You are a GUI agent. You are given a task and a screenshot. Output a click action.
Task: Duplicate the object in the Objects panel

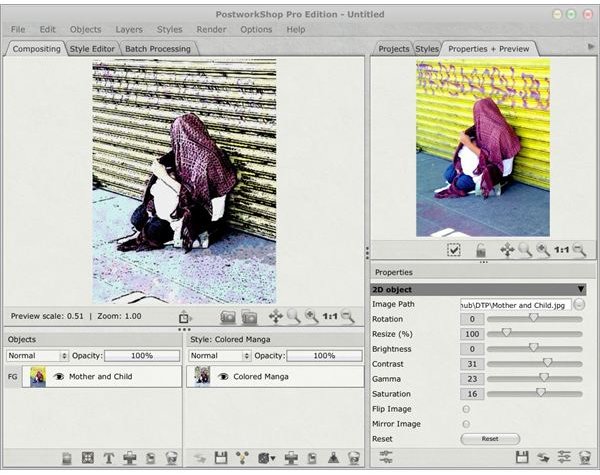(150, 458)
